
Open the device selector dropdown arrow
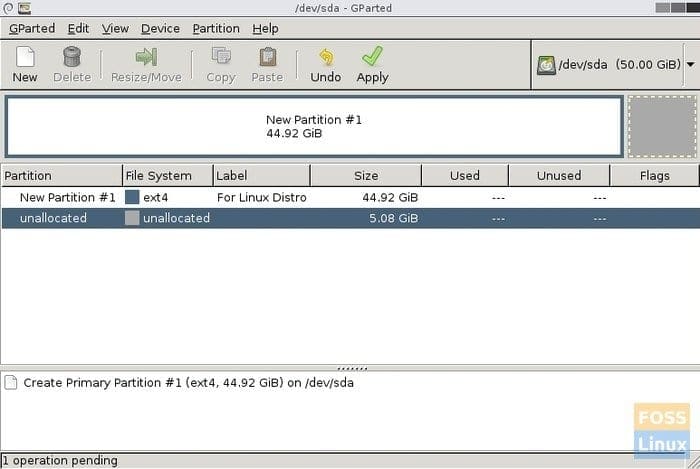coord(691,65)
